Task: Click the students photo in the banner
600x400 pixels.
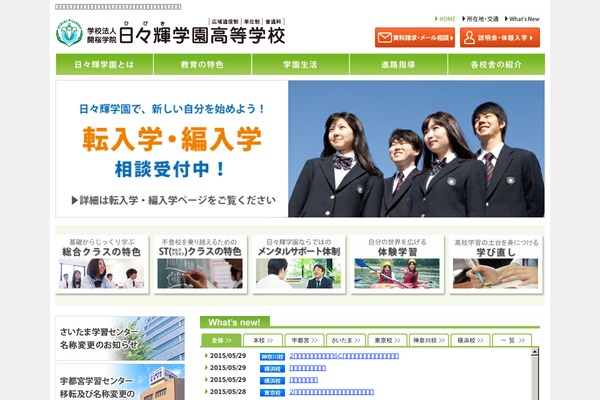Action: coord(416,149)
